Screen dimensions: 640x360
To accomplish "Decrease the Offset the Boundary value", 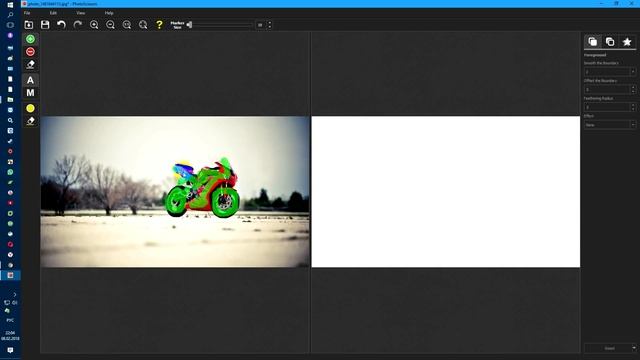I will 633,91.
